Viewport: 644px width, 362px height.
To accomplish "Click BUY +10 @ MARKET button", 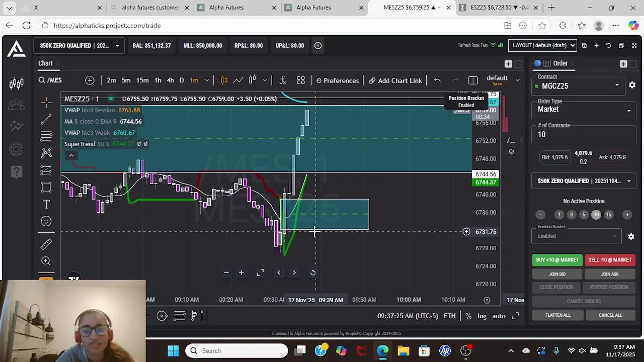I will point(557,260).
